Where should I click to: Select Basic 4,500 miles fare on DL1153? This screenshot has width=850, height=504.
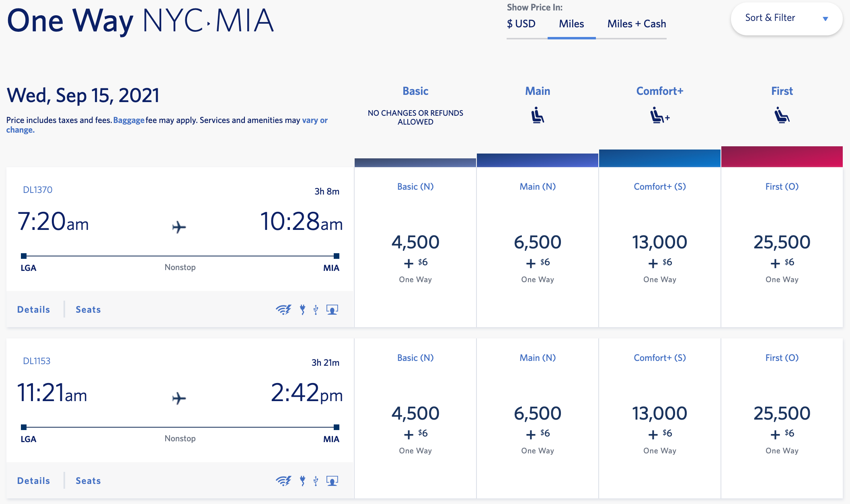click(415, 418)
